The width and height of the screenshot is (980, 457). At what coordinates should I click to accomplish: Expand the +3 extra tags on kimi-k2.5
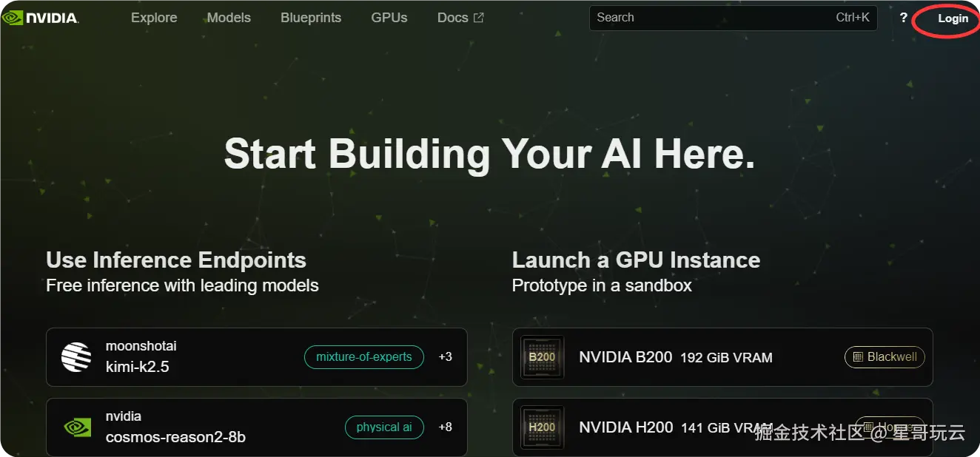tap(445, 357)
